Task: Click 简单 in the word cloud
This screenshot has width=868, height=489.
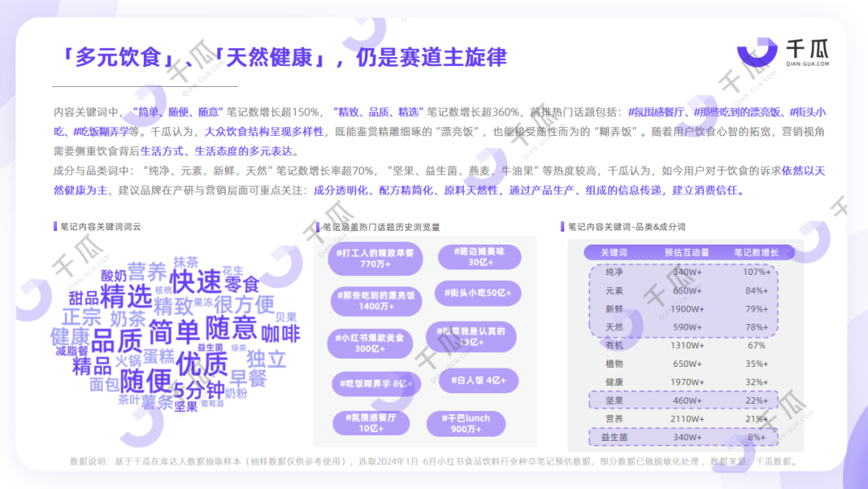Action: (174, 331)
